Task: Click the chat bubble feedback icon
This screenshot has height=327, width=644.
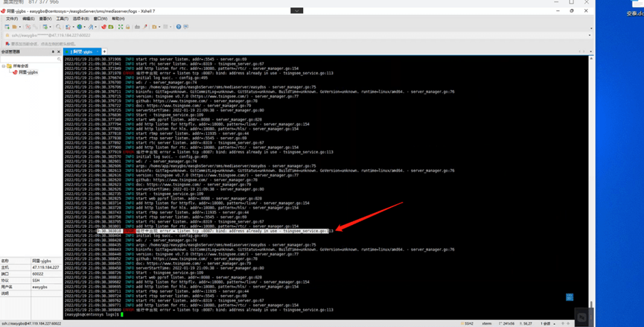Action: 186,27
